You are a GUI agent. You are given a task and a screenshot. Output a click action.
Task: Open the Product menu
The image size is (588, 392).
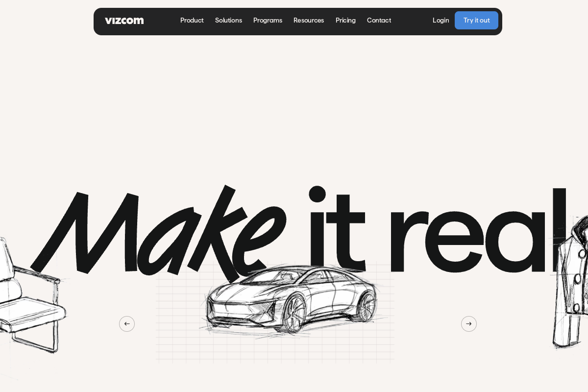pyautogui.click(x=192, y=21)
